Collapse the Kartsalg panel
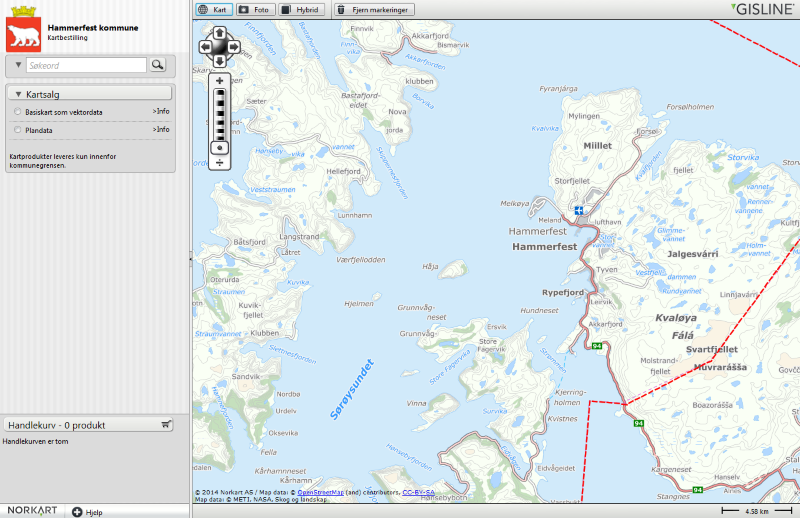The image size is (800, 518). coord(88,94)
